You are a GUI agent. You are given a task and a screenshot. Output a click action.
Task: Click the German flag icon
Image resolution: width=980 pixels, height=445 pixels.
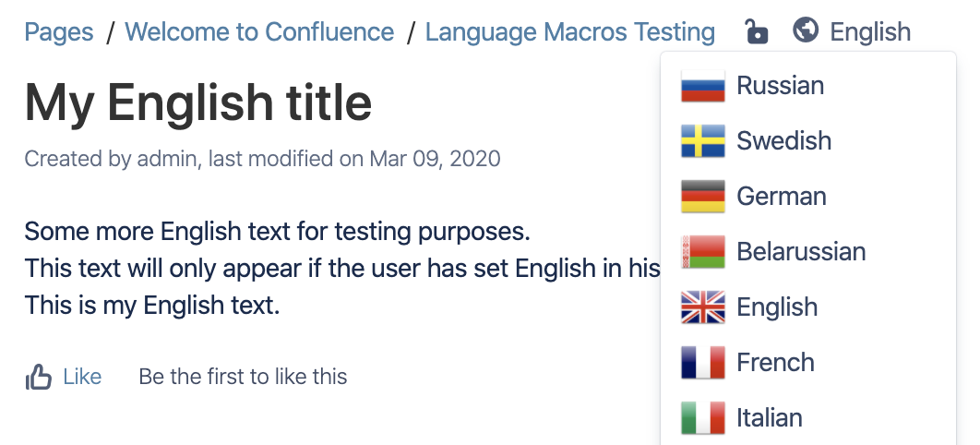pyautogui.click(x=703, y=197)
